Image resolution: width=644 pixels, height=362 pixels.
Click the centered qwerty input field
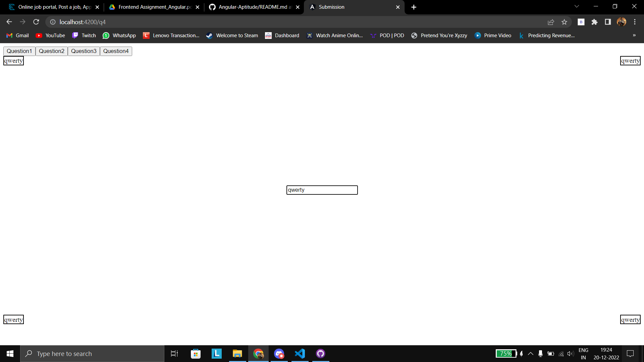pos(322,190)
